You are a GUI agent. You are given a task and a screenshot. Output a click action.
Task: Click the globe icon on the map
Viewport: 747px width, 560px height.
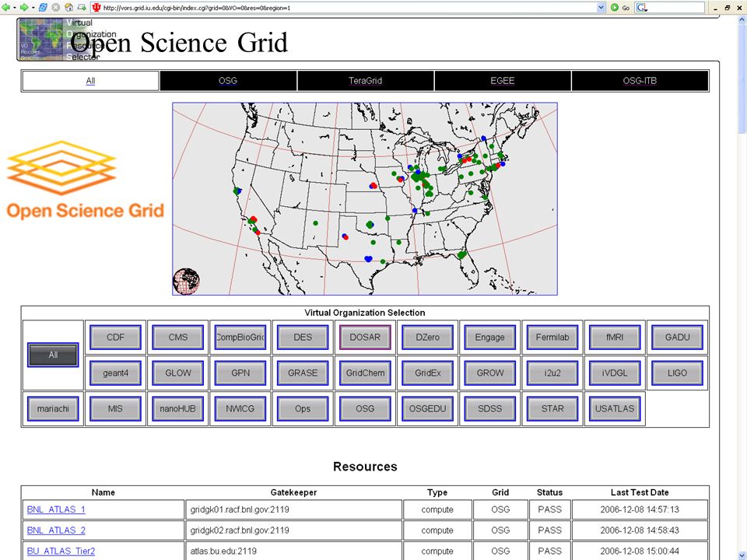click(186, 281)
